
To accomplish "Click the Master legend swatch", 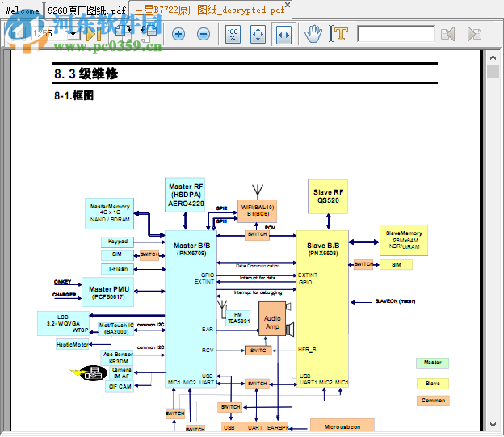I will point(432,363).
